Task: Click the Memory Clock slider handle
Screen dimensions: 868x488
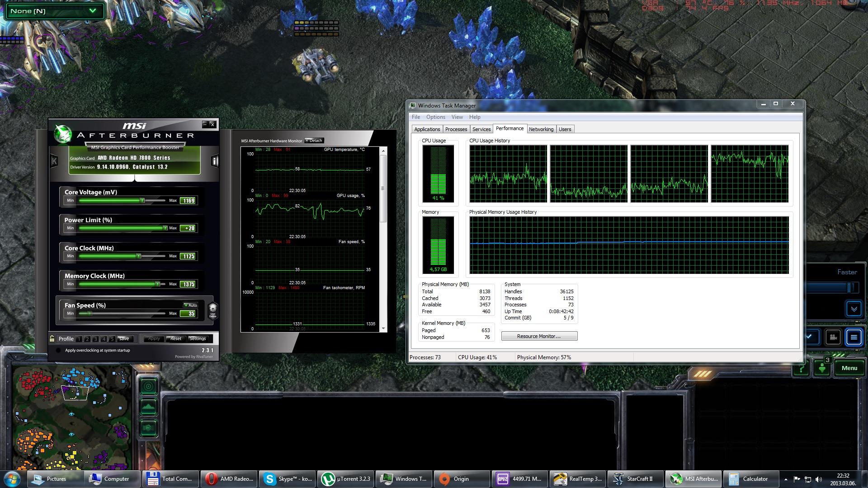Action: [x=157, y=284]
